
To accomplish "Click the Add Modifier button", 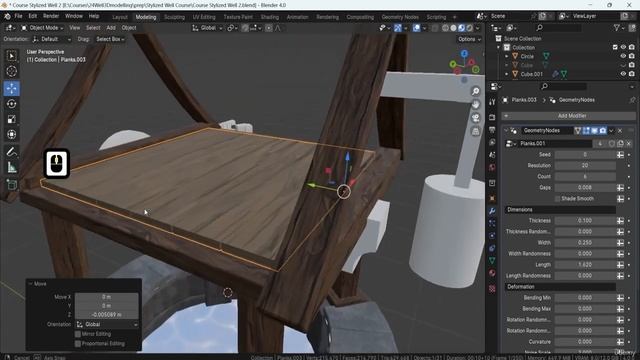I will pos(568,116).
